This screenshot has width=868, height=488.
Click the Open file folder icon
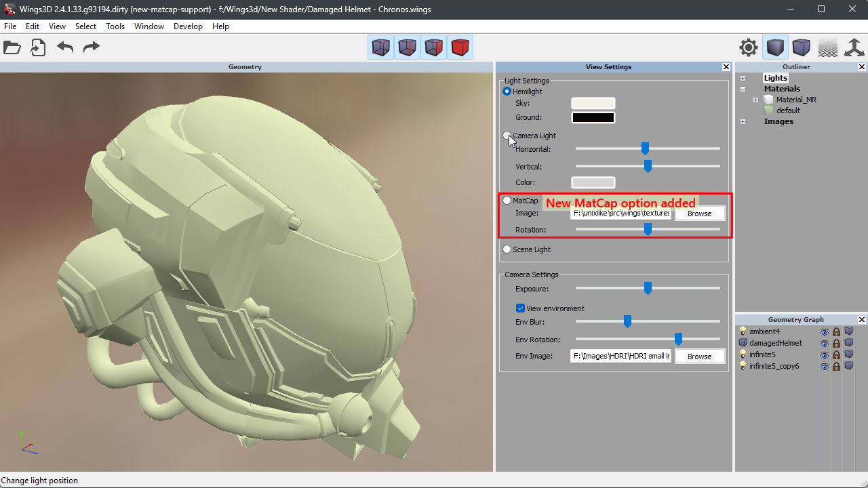pos(12,47)
